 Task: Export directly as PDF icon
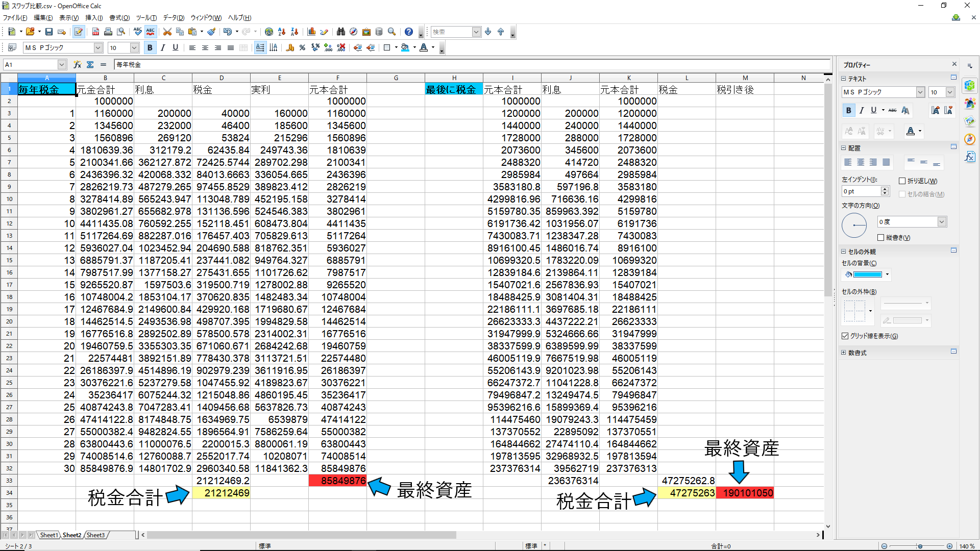click(x=95, y=32)
